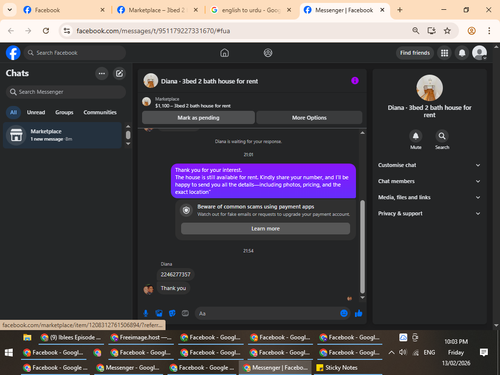Image resolution: width=500 pixels, height=375 pixels.
Task: Open the profile icon in top navigation
Action: coord(268,53)
